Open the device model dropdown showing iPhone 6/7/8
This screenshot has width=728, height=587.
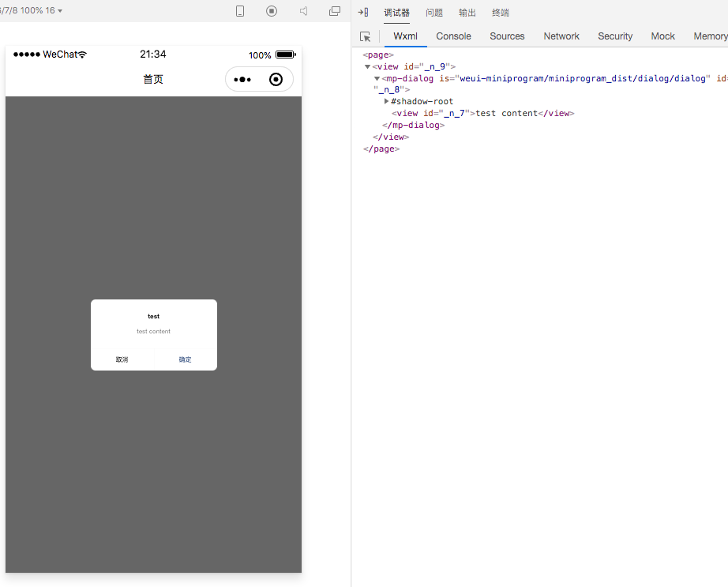(x=32, y=10)
